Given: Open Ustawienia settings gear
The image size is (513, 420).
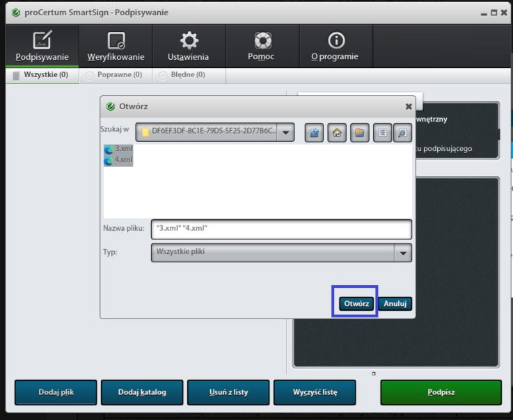Looking at the screenshot, I should click(189, 46).
